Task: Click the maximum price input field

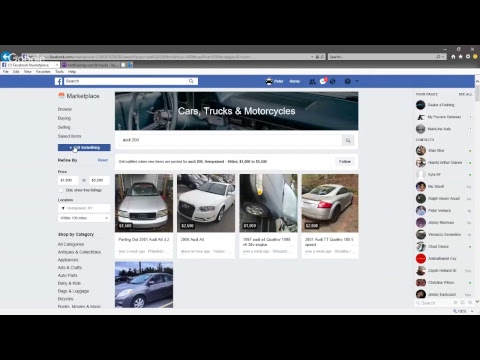Action: pyautogui.click(x=100, y=180)
